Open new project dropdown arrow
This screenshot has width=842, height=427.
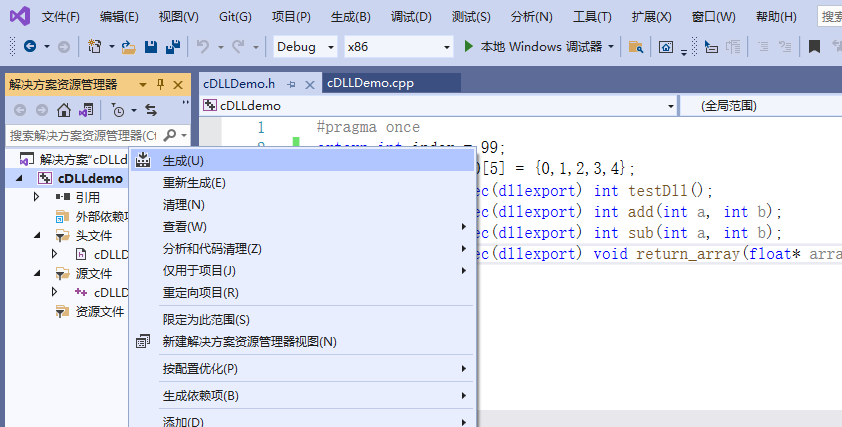(112, 47)
